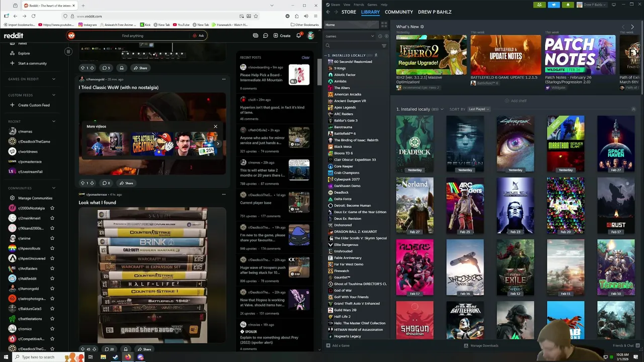Switch Steam library to grid collections view
The image size is (644, 362).
(x=384, y=25)
